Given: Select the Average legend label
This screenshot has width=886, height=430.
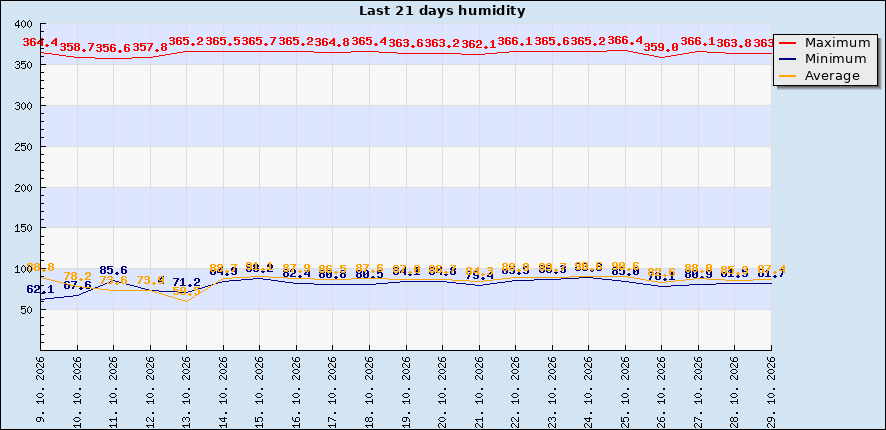Looking at the screenshot, I should (x=832, y=76).
